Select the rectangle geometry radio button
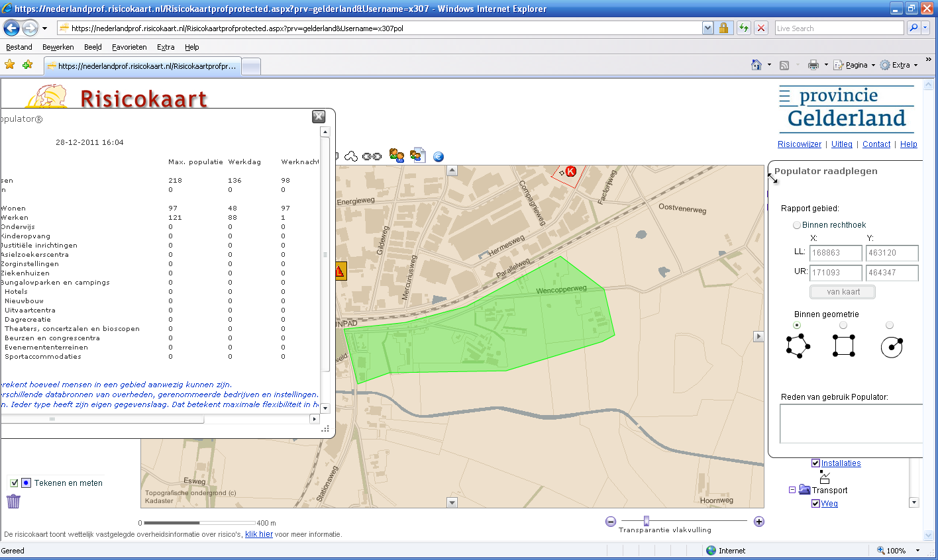 [843, 325]
